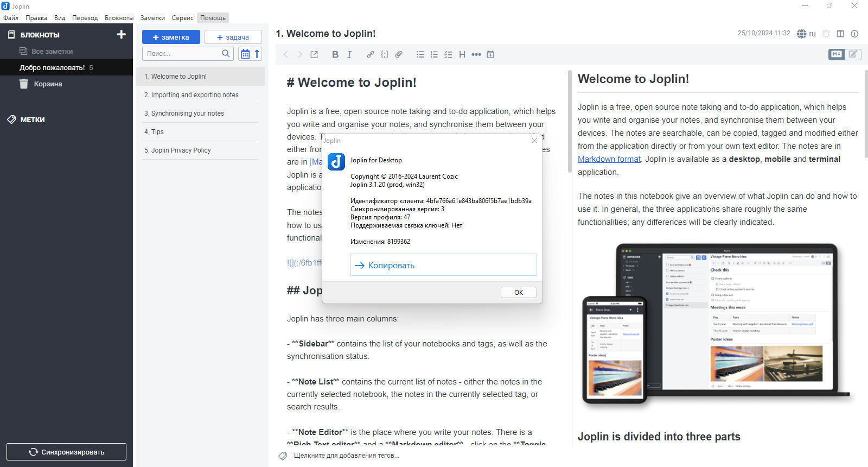Attach a file with the paperclip icon
The width and height of the screenshot is (868, 467).
click(399, 54)
